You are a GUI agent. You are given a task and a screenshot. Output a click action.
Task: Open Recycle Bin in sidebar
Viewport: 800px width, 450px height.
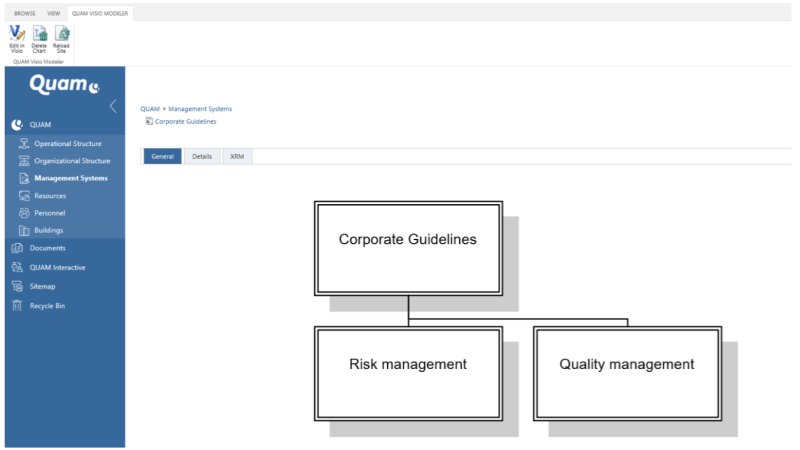click(47, 306)
